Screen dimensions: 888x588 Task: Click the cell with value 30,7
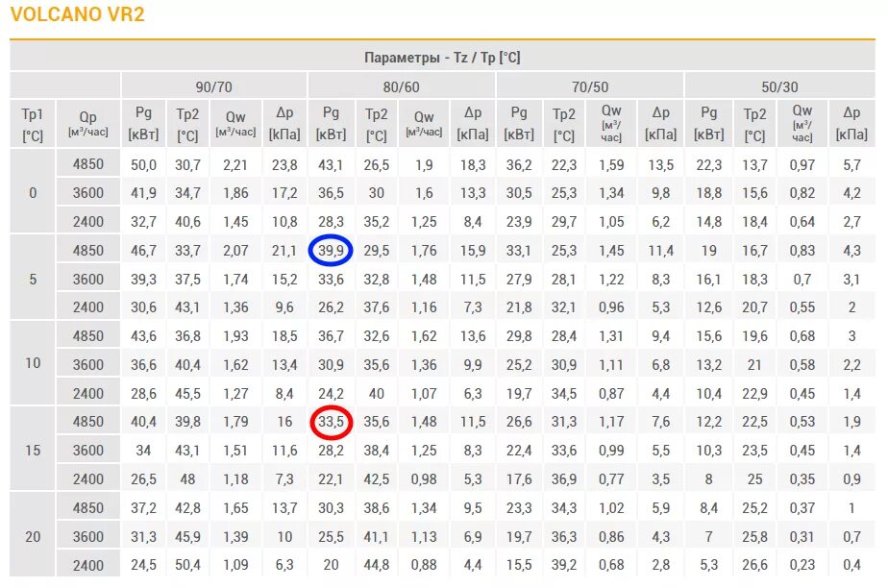pos(187,164)
